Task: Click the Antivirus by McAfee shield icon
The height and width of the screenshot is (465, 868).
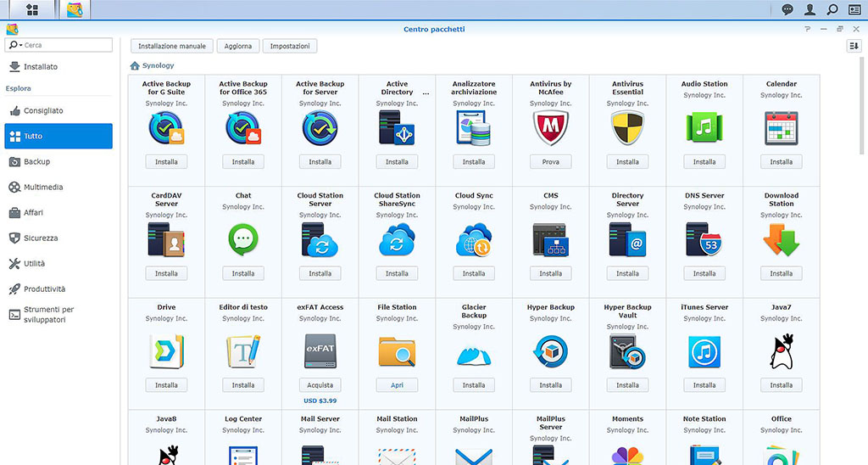Action: pyautogui.click(x=551, y=127)
